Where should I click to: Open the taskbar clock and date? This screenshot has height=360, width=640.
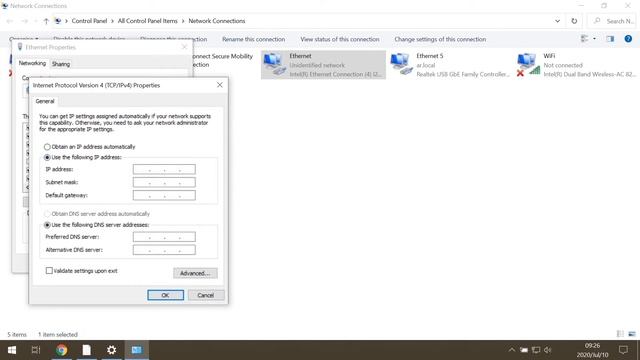(x=592, y=350)
